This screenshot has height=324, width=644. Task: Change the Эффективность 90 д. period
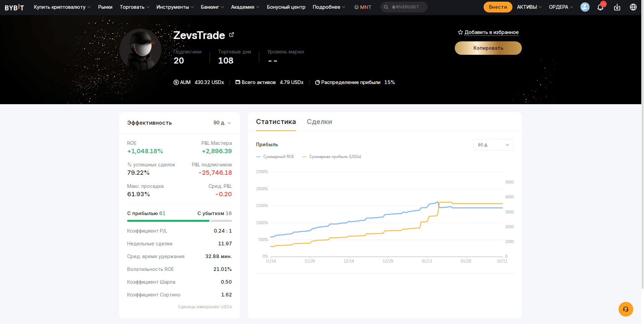pyautogui.click(x=222, y=123)
